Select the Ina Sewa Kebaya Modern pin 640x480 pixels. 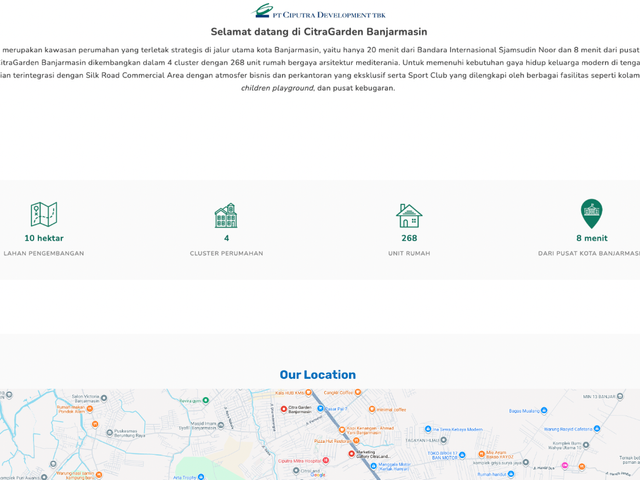pyautogui.click(x=428, y=429)
